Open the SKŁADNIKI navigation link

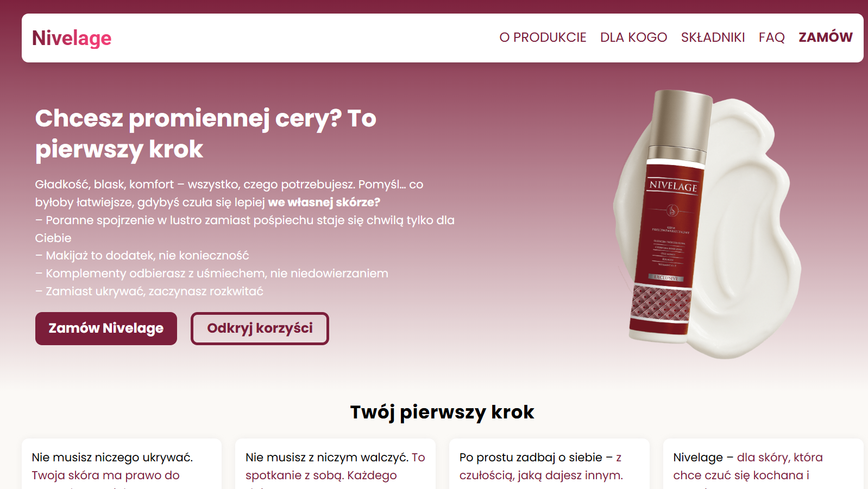[x=713, y=37]
